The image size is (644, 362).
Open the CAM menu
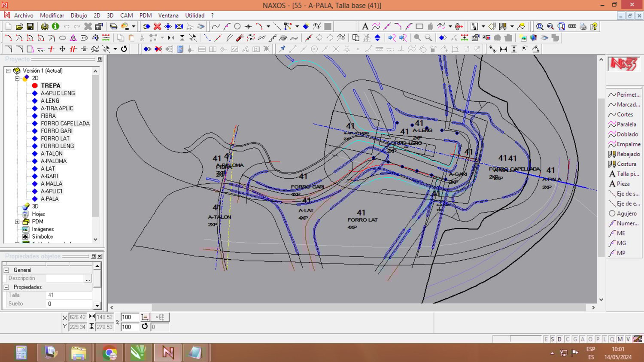pyautogui.click(x=126, y=15)
